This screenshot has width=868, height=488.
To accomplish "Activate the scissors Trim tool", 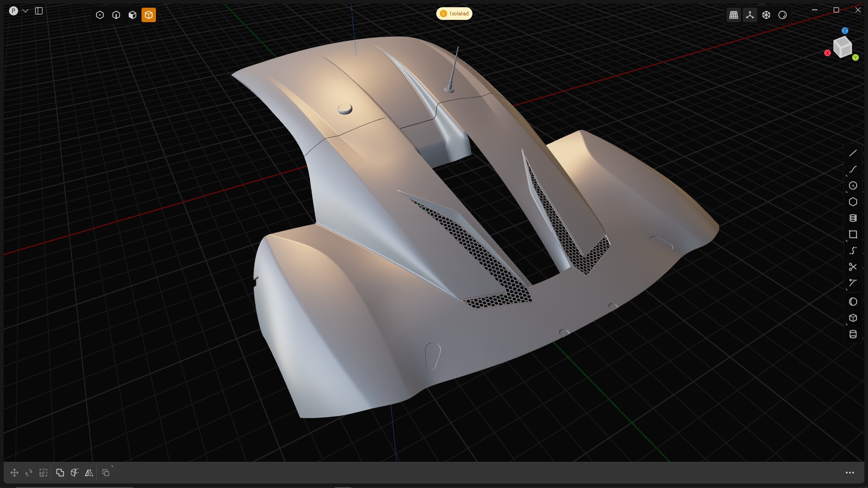I will pyautogui.click(x=853, y=267).
